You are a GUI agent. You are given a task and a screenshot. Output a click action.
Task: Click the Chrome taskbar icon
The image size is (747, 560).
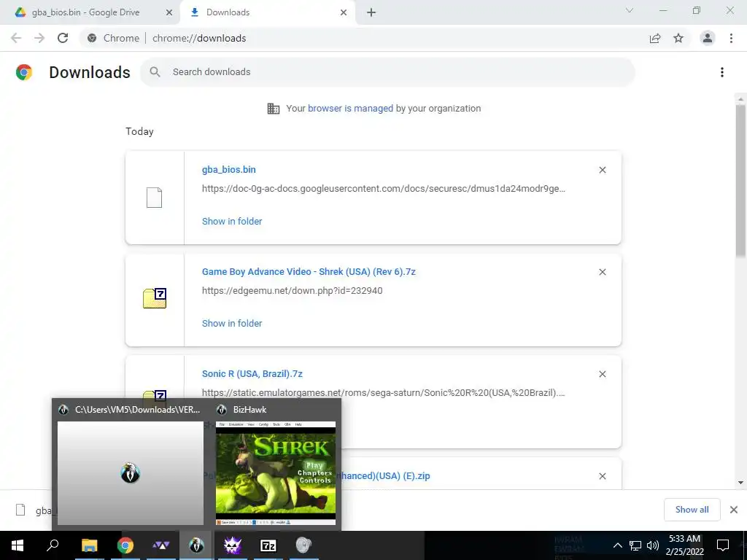pos(125,545)
